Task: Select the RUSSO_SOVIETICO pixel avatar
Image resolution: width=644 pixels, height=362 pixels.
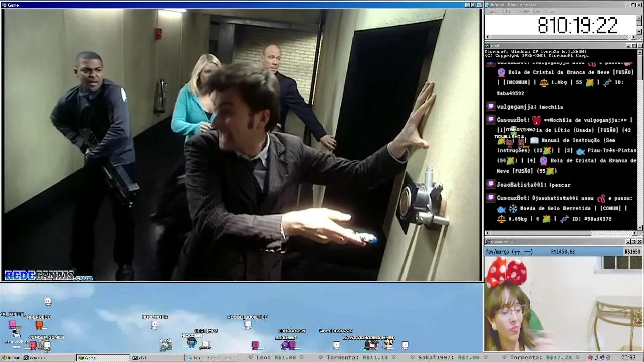Action: click(248, 325)
